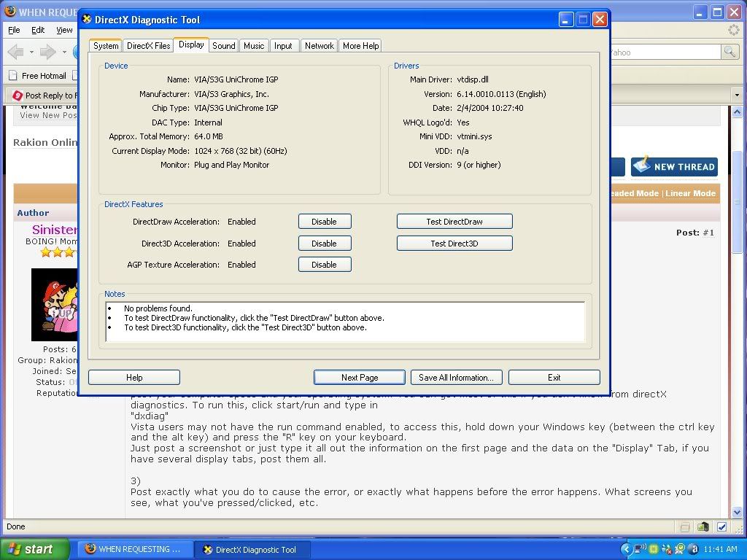Screen dimensions: 747x560
Task: Click the NEW THREAD button
Action: (x=674, y=167)
